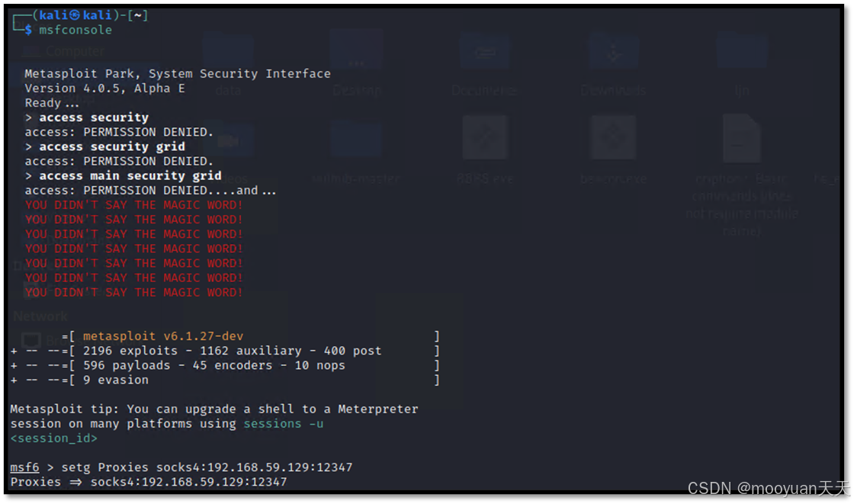Viewport: 854px width, 504px height.
Task: Click the 'Metasploit Park, System Security Interface' line
Action: pyautogui.click(x=178, y=73)
